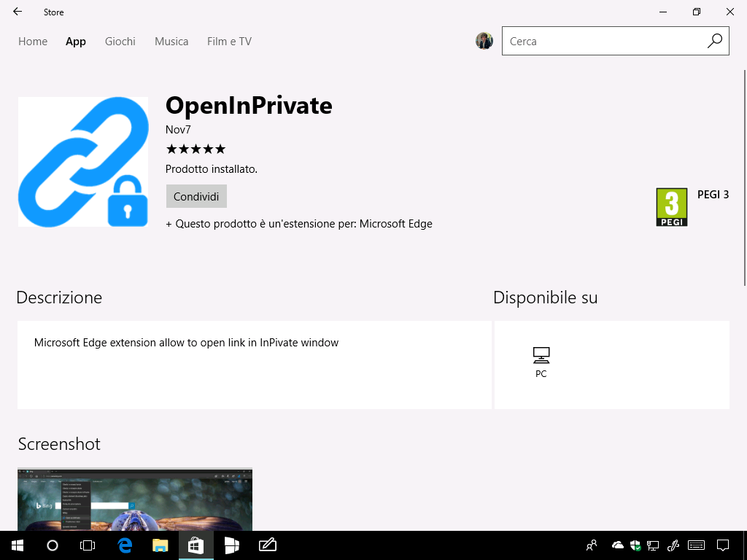The width and height of the screenshot is (747, 560).
Task: Launch Microsoft Edge from the taskbar
Action: pyautogui.click(x=125, y=545)
